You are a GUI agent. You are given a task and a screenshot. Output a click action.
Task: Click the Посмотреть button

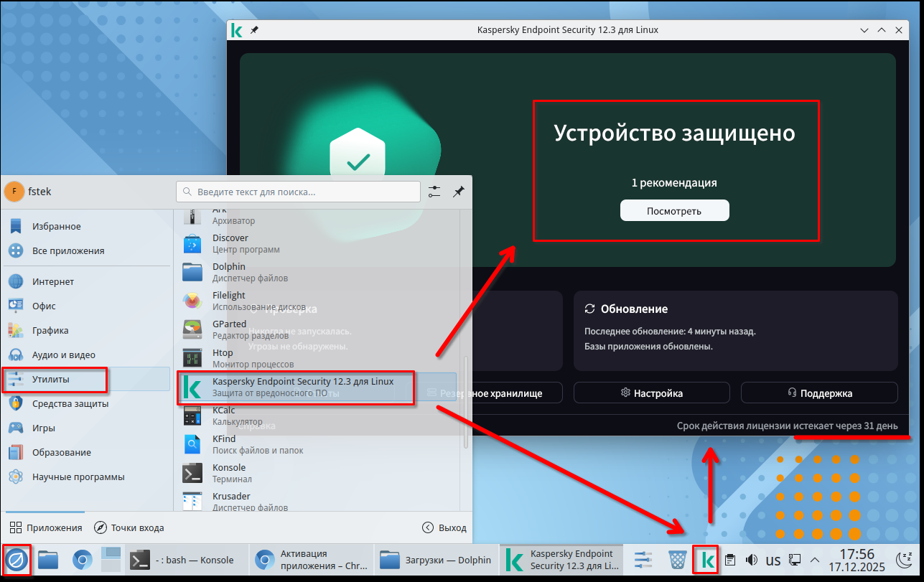tap(674, 211)
